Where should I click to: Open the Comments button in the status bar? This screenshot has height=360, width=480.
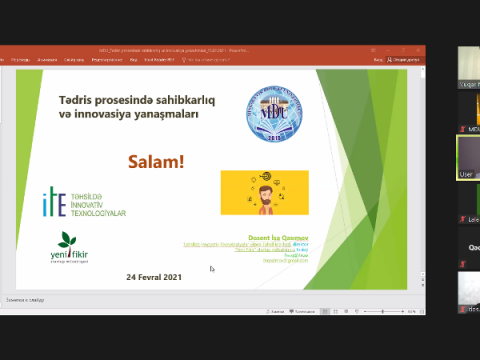click(302, 311)
